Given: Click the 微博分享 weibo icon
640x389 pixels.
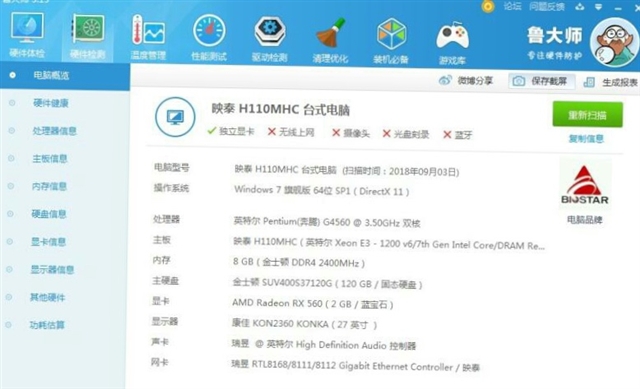Looking at the screenshot, I should 445,80.
